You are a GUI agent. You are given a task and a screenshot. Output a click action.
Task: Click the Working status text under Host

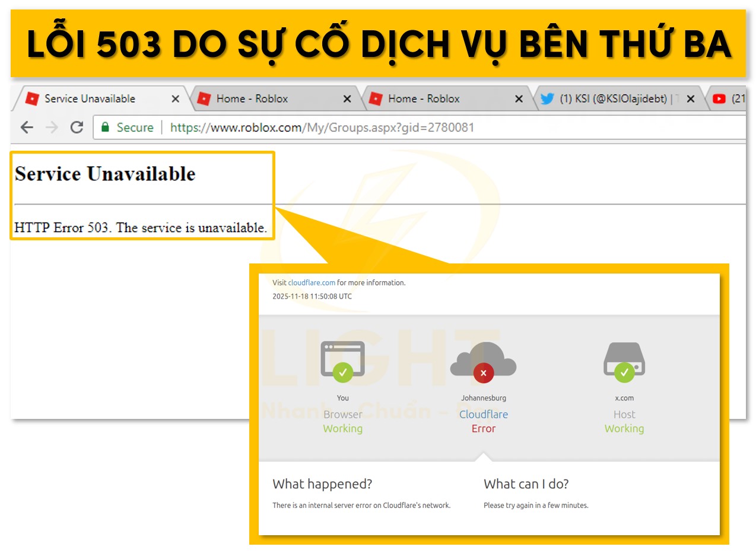point(624,428)
